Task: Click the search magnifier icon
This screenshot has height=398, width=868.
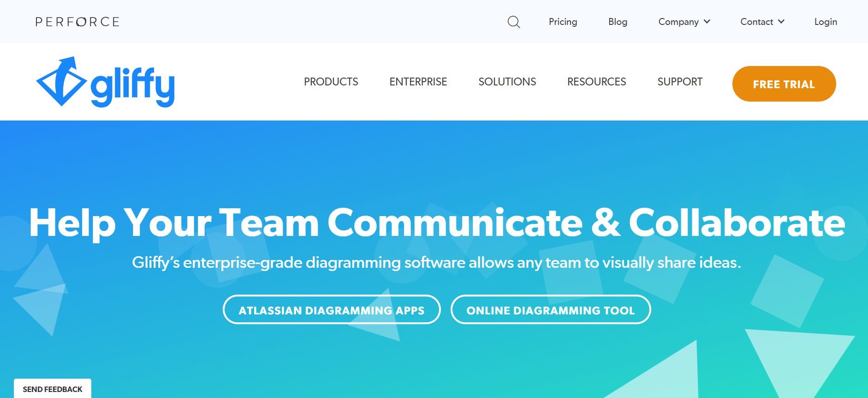Action: coord(513,22)
